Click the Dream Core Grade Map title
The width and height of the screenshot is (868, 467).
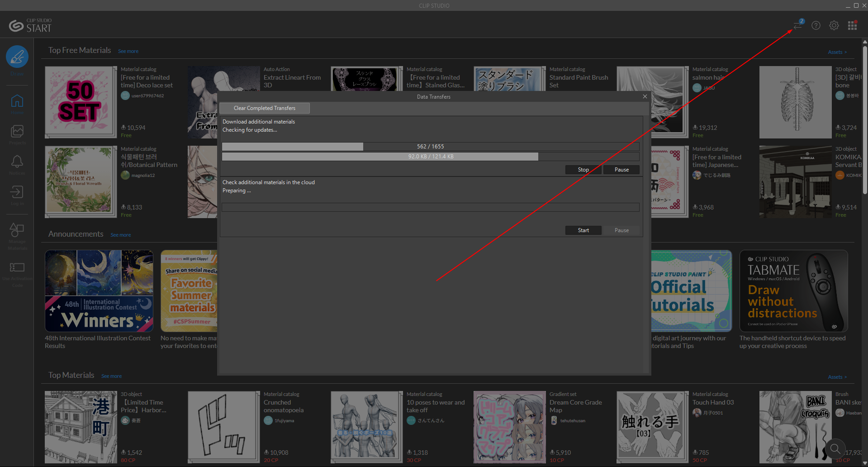pyautogui.click(x=576, y=406)
